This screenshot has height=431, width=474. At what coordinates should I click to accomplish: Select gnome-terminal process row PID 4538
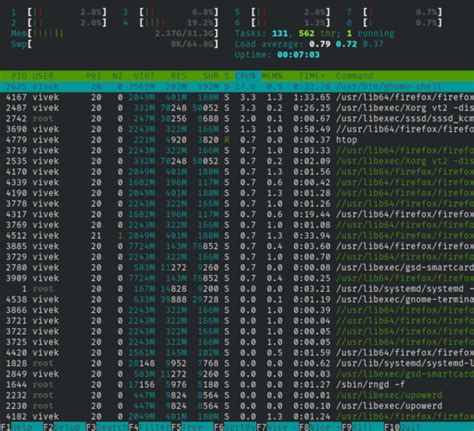(x=237, y=300)
